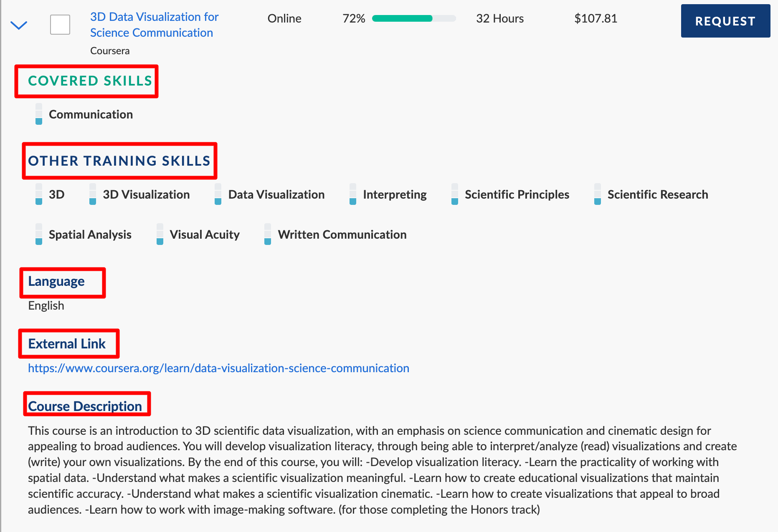Click the 72% skill match progress bar
This screenshot has width=778, height=532.
[x=414, y=18]
